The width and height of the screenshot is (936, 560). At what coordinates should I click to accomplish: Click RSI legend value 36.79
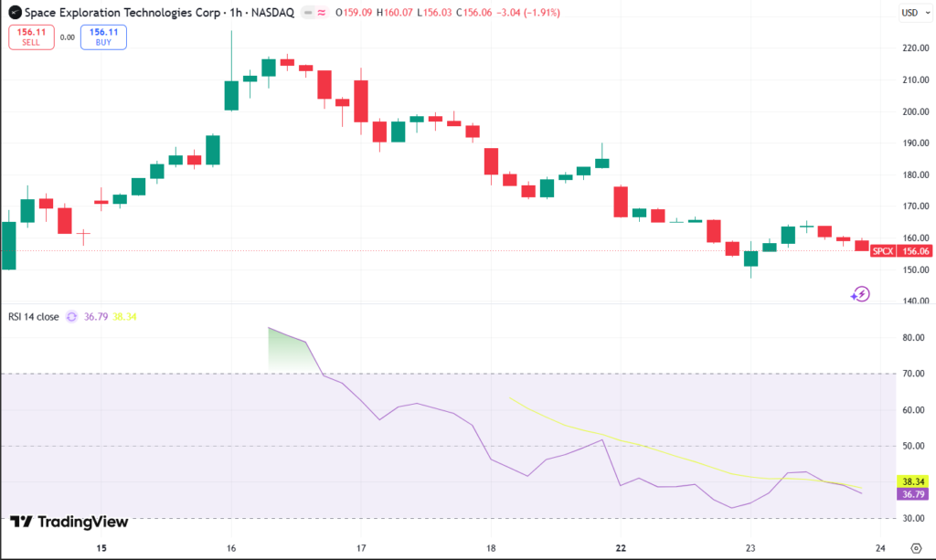[95, 317]
